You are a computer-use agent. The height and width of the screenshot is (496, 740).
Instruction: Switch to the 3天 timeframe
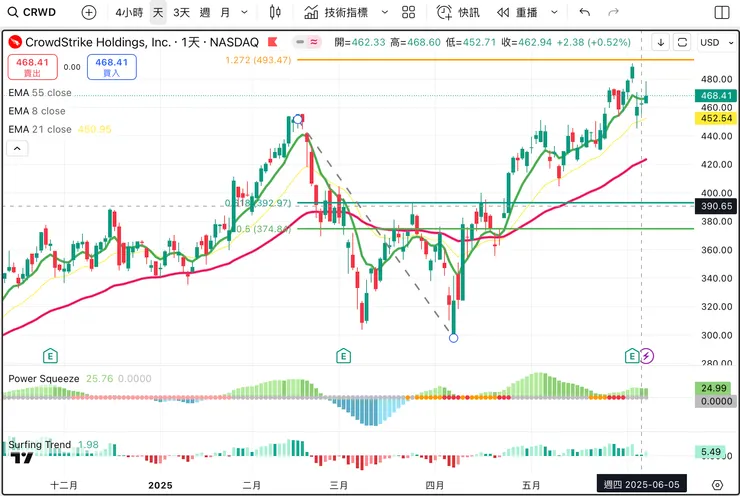[x=181, y=12]
